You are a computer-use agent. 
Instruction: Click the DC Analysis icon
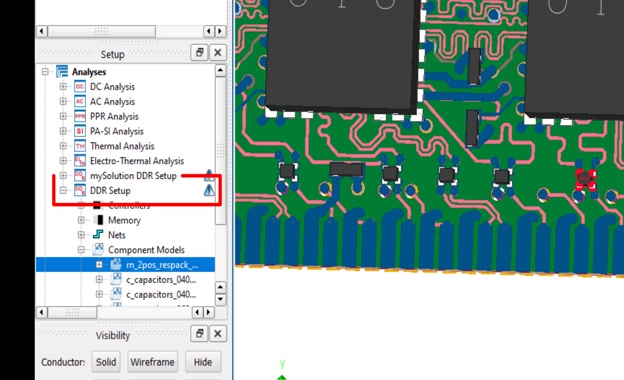[80, 87]
